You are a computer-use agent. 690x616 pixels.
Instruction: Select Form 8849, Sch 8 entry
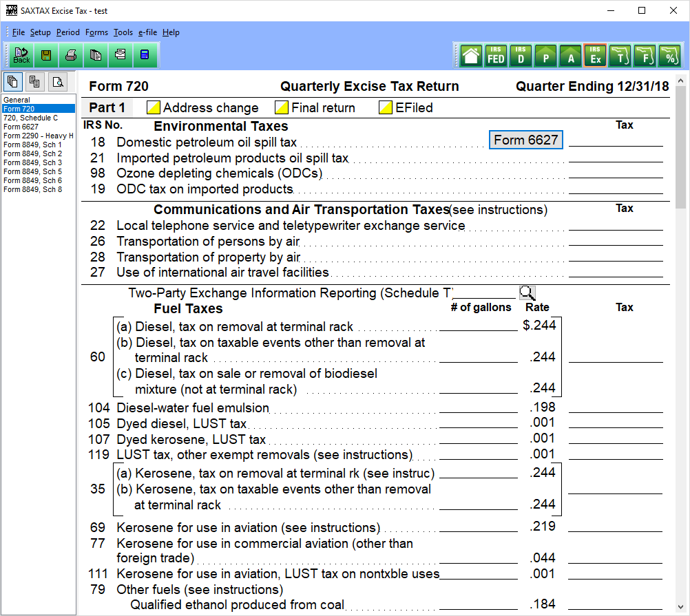point(39,189)
